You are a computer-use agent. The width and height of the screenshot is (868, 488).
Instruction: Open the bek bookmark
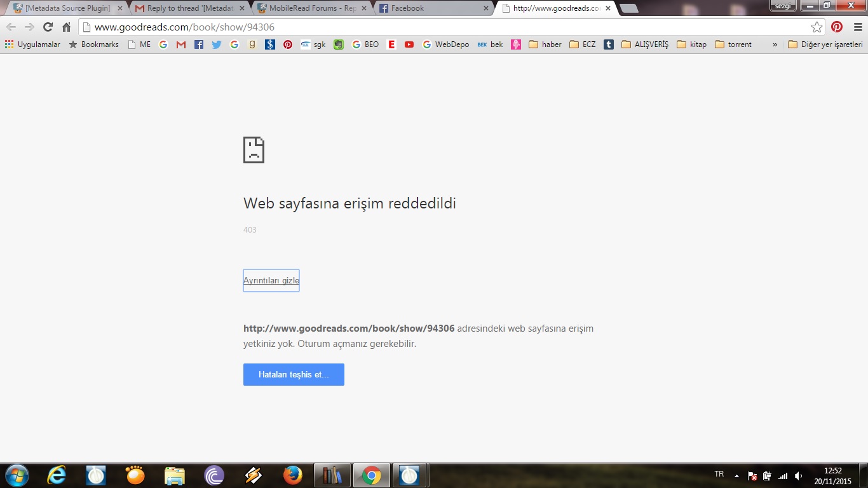pyautogui.click(x=490, y=44)
